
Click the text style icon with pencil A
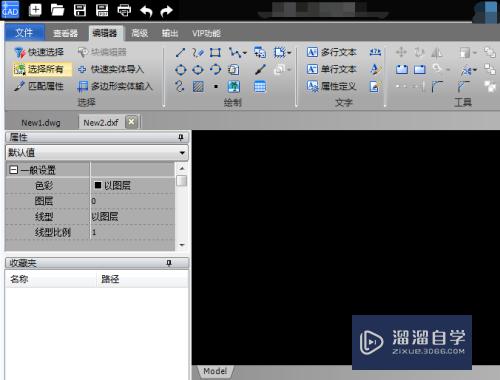pyautogui.click(x=375, y=69)
